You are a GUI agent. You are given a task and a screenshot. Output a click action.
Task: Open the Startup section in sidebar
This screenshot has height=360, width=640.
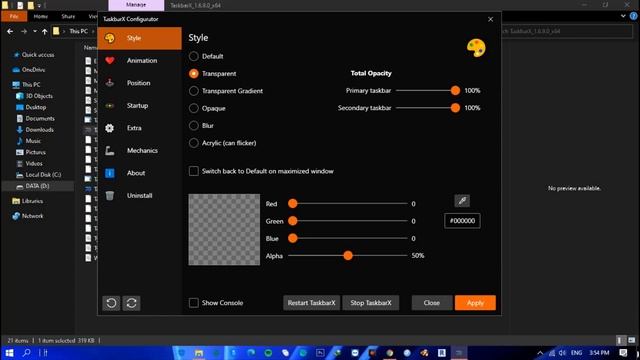[x=140, y=106]
